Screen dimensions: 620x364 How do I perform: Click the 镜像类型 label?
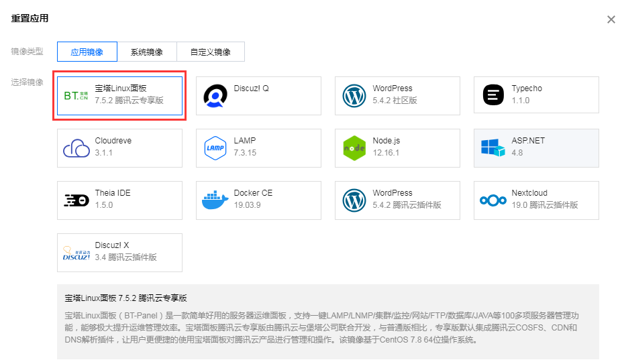27,52
